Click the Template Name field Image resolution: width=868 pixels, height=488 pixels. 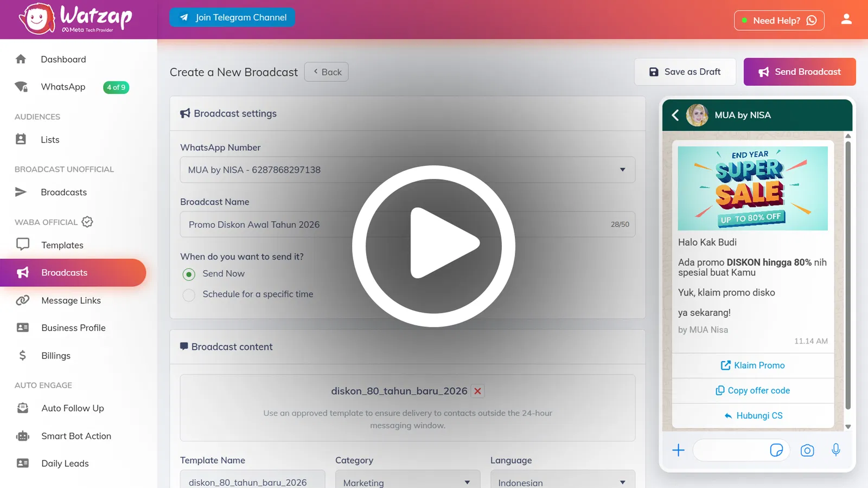(x=252, y=479)
